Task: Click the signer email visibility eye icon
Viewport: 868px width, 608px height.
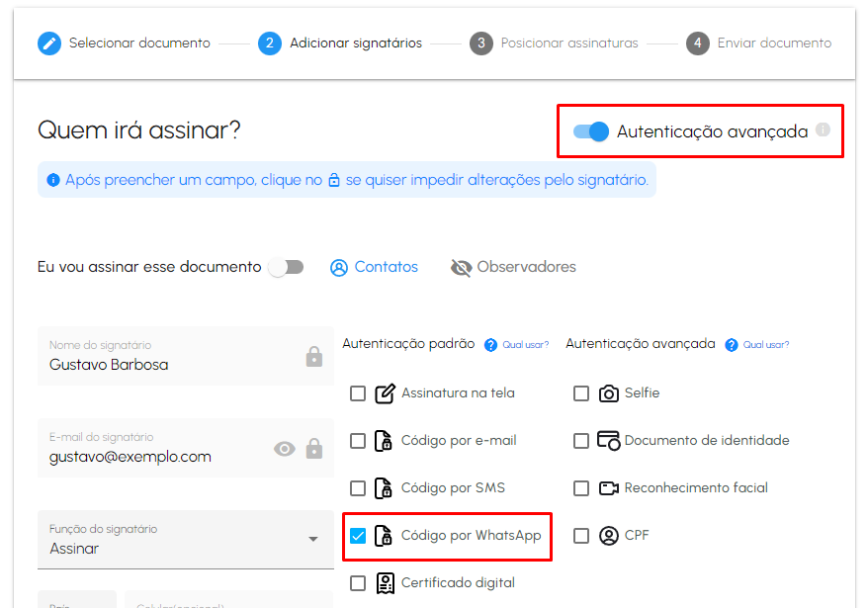Action: (285, 448)
